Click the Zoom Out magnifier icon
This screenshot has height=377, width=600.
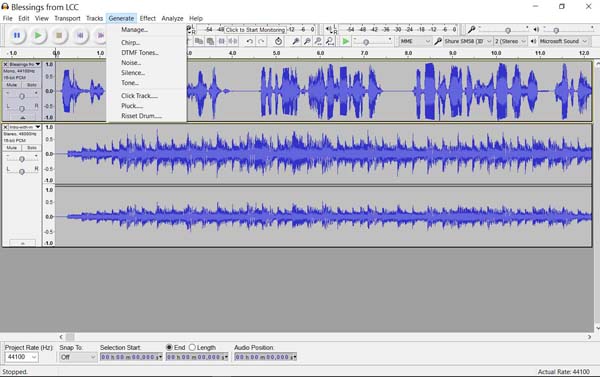coord(307,41)
